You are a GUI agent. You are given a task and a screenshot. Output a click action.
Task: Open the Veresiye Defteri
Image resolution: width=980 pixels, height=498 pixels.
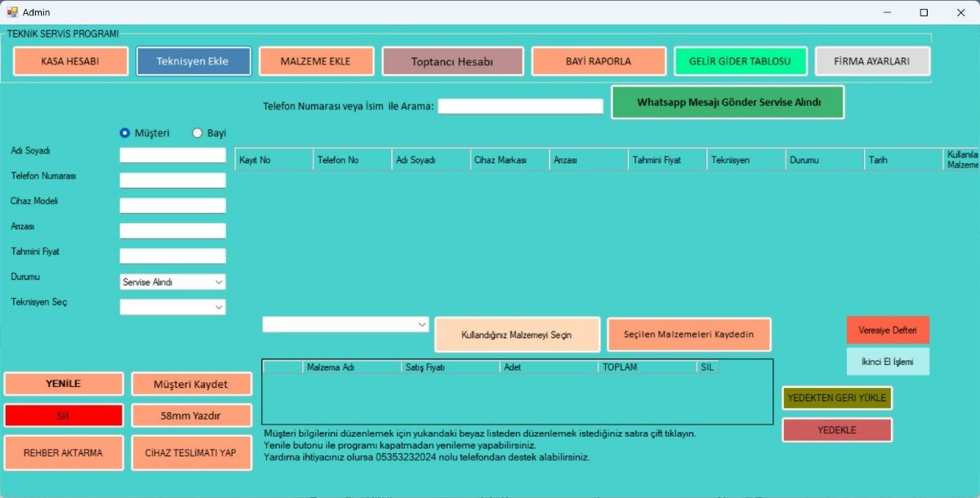tap(888, 329)
